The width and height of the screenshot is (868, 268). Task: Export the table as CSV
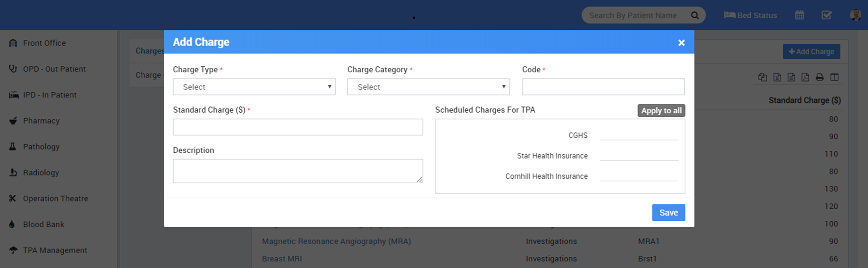coord(791,77)
